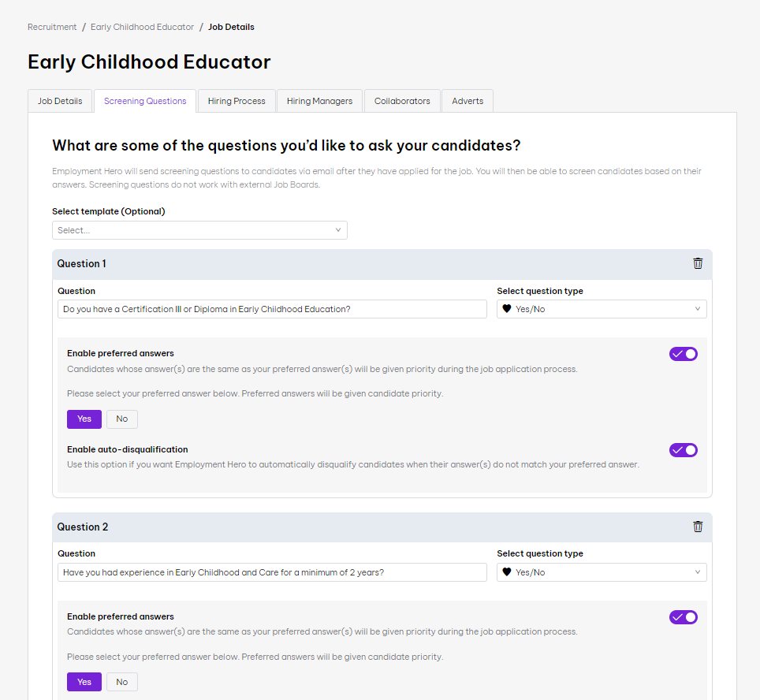The width and height of the screenshot is (760, 700).
Task: Open the Collaborators tab
Action: pyautogui.click(x=402, y=101)
